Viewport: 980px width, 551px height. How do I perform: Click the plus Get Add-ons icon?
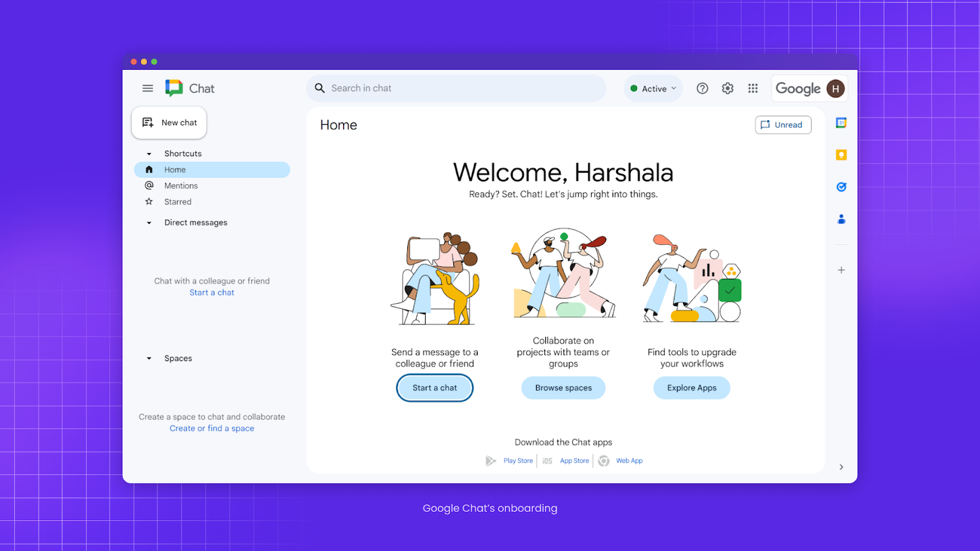tap(842, 270)
